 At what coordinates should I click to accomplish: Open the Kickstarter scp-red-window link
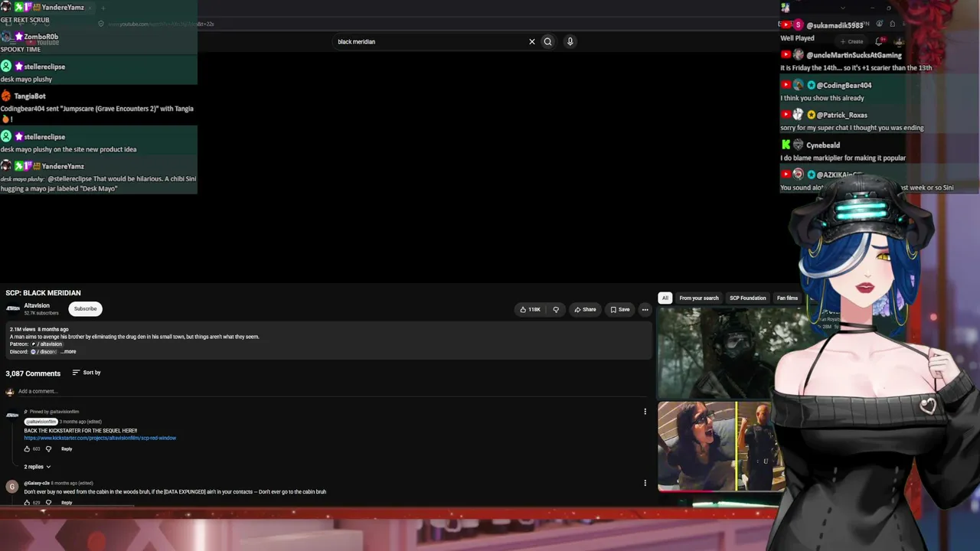[100, 439]
